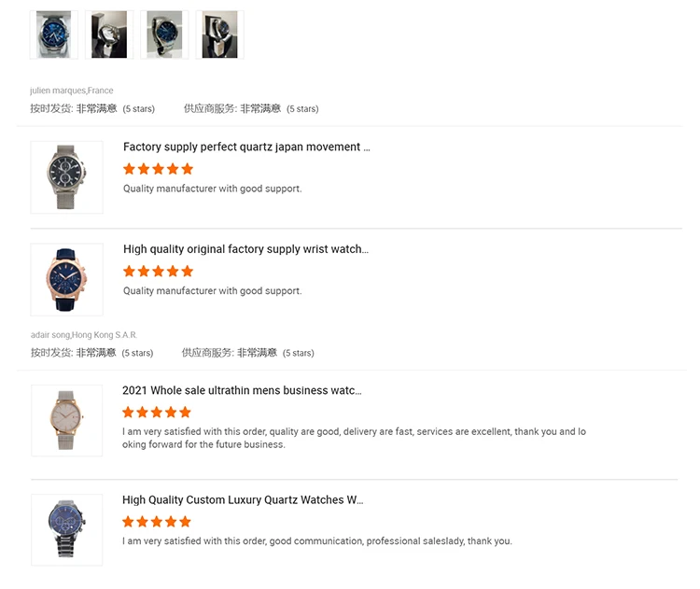Click review text mentioning professional saleslady
Screen dimensions: 700x589
[317, 540]
